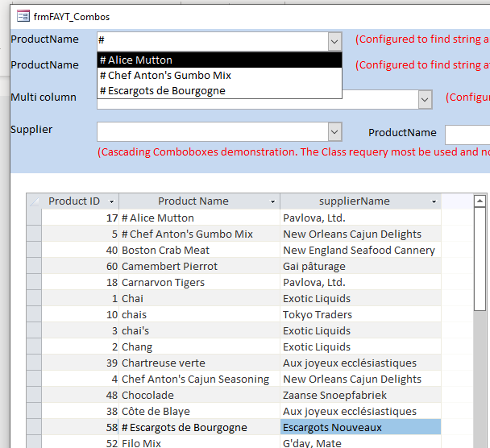The width and height of the screenshot is (490, 448).
Task: Select '# Chef Anton's Gumbo Mix' in dropdown list
Action: point(220,75)
